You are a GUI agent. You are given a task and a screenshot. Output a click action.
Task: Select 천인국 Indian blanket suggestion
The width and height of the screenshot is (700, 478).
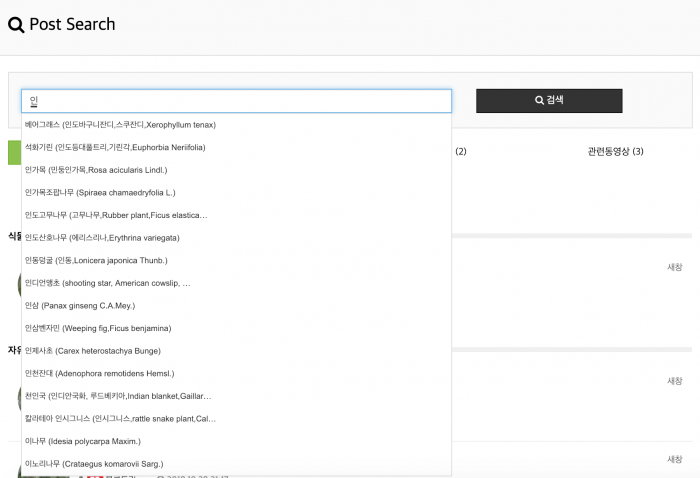coord(118,396)
